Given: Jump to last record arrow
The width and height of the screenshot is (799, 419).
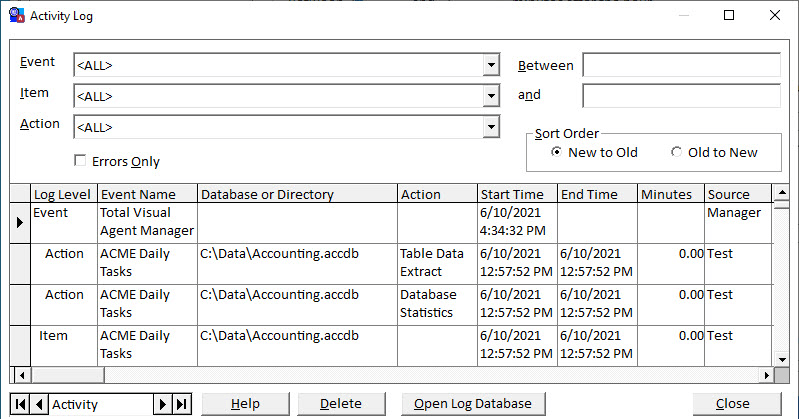Looking at the screenshot, I should coord(181,404).
